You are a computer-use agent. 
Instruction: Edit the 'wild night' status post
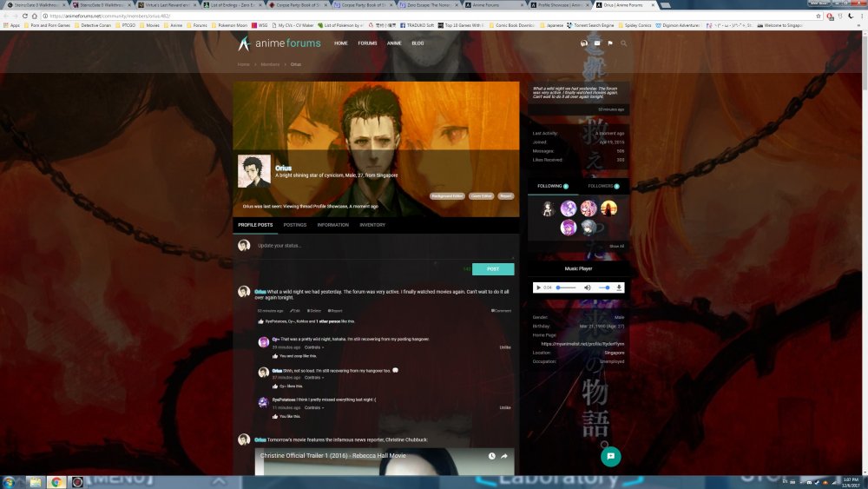(x=295, y=311)
